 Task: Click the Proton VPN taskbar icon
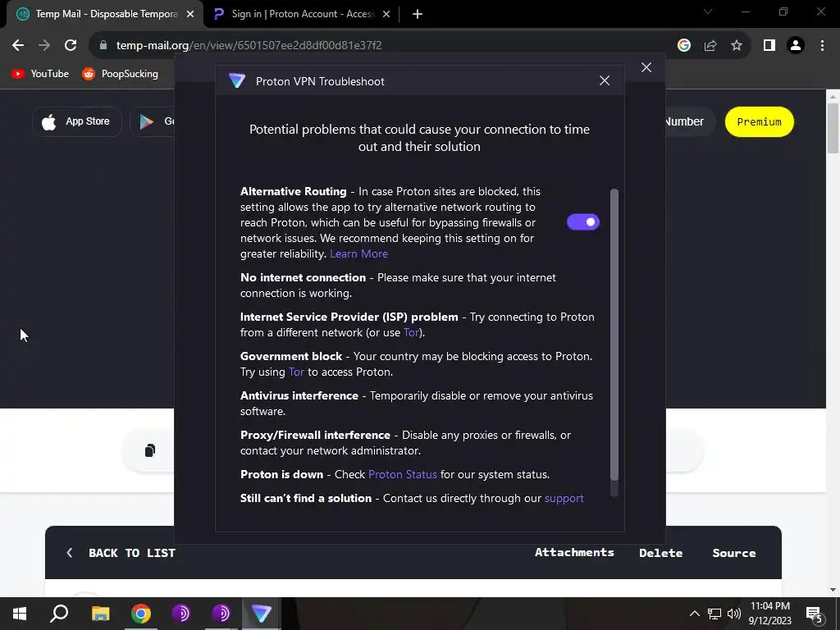[262, 614]
